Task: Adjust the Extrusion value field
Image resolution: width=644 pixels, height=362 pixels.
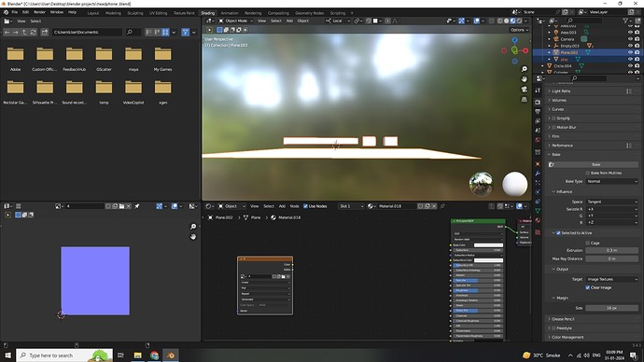Action: coord(612,250)
